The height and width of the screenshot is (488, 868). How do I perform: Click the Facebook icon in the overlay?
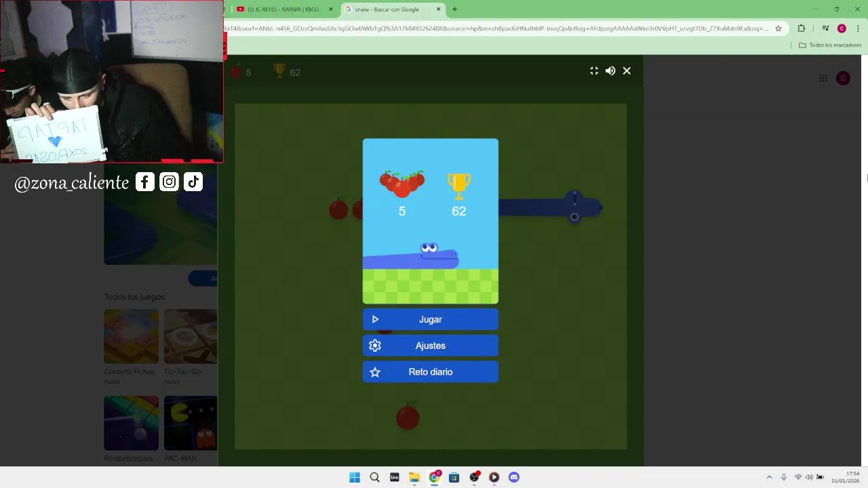click(145, 182)
